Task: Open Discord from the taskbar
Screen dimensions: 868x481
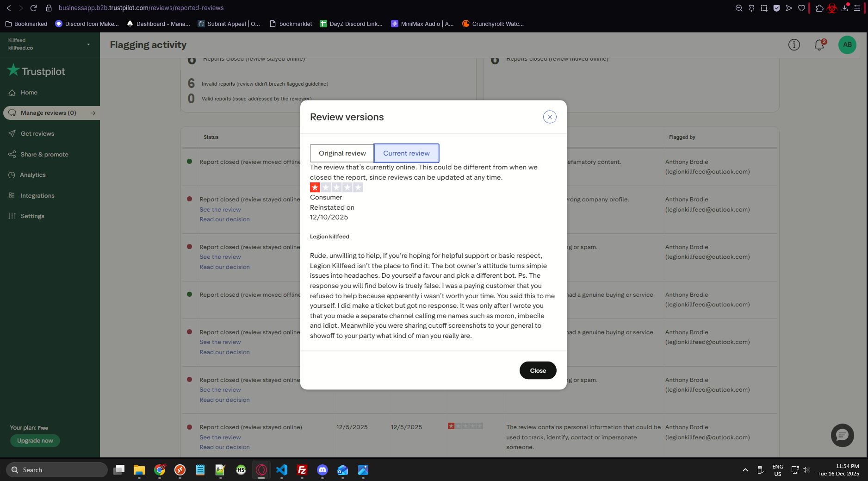Action: point(322,470)
